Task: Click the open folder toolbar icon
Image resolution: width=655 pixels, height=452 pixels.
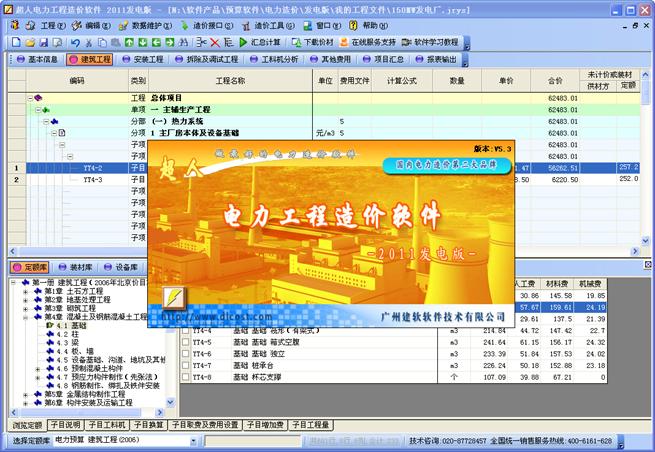Action: [30, 42]
